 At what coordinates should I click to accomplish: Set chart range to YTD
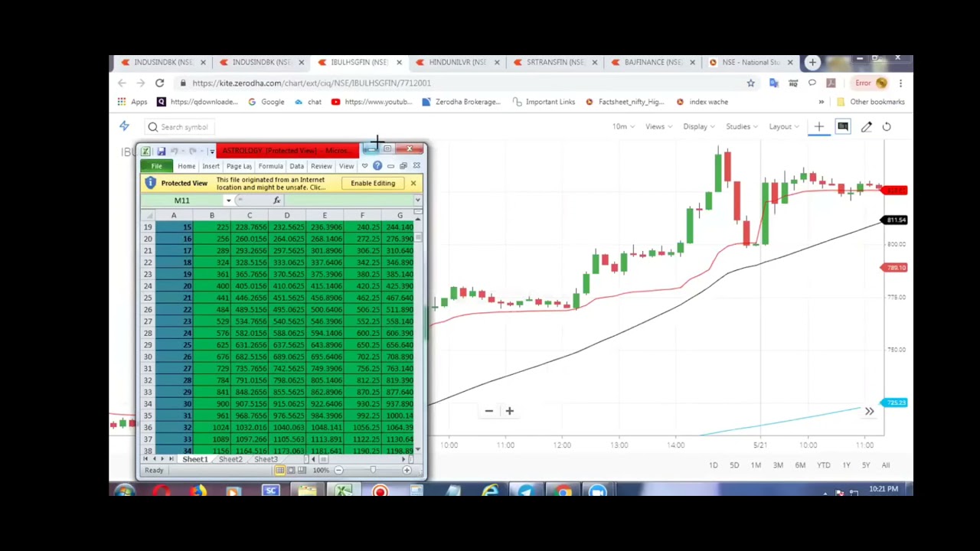824,465
